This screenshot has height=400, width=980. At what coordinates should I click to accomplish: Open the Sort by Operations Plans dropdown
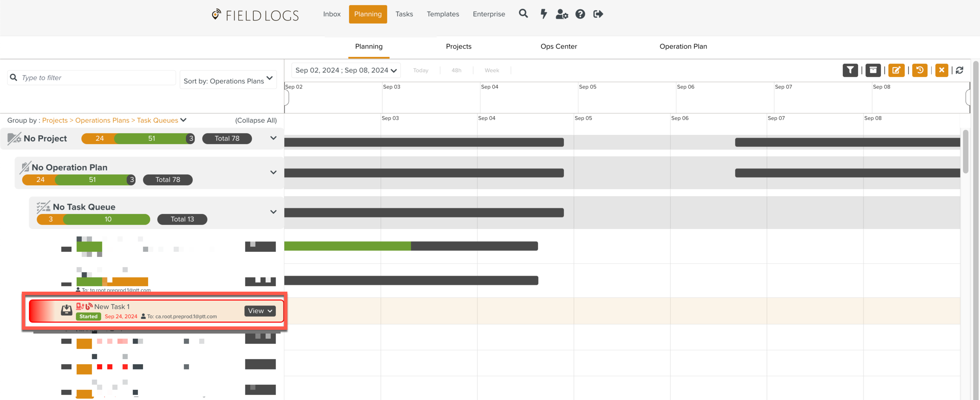pyautogui.click(x=228, y=80)
